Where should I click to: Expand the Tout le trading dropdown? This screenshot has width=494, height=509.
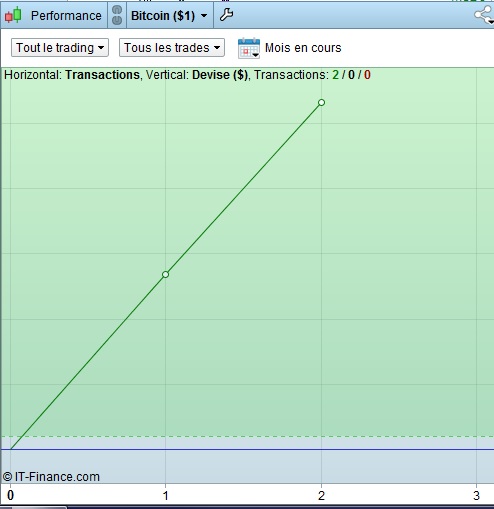coord(60,48)
